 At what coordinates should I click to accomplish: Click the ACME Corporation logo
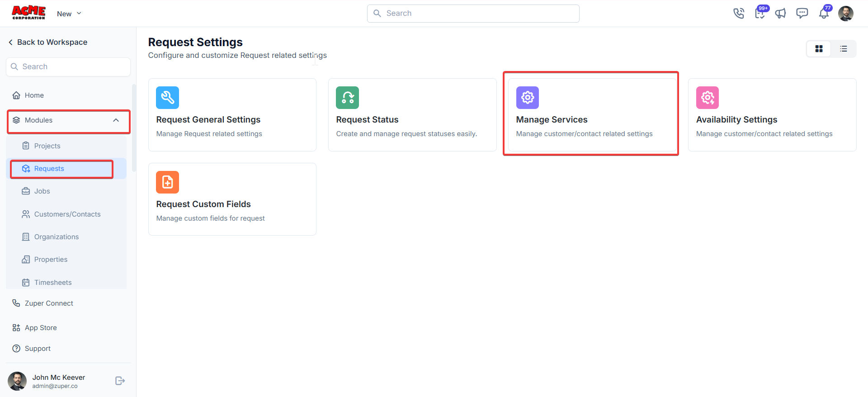pos(28,13)
